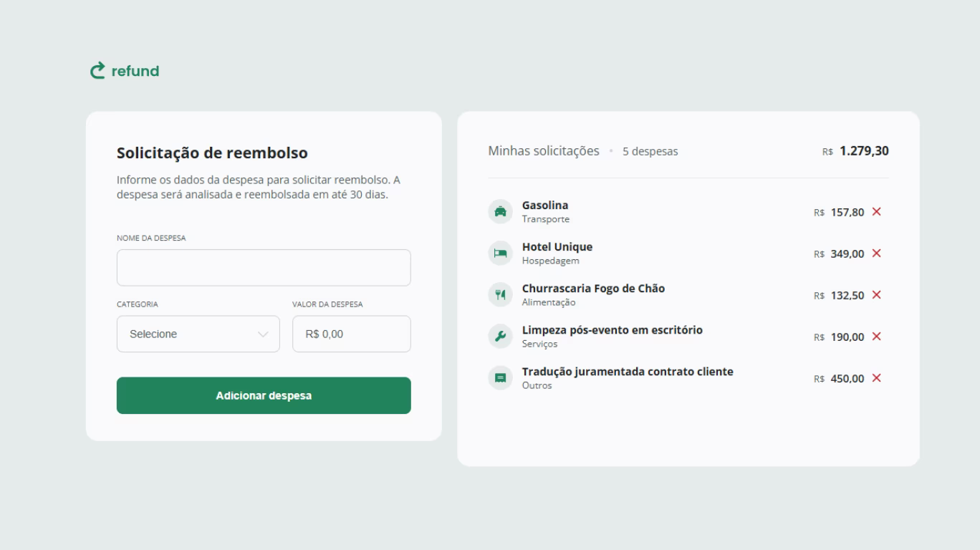This screenshot has width=980, height=550.
Task: Remove the Churrascaria Fogo de Chão expense
Action: click(876, 295)
